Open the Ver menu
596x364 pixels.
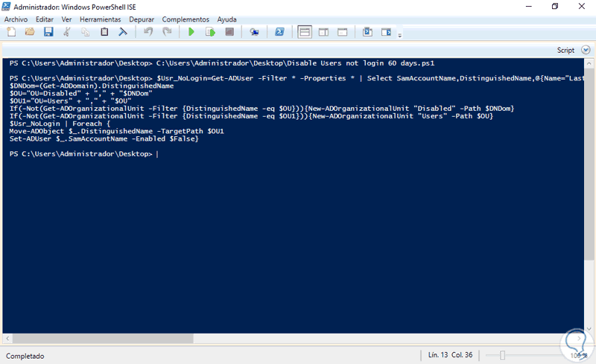pos(66,19)
